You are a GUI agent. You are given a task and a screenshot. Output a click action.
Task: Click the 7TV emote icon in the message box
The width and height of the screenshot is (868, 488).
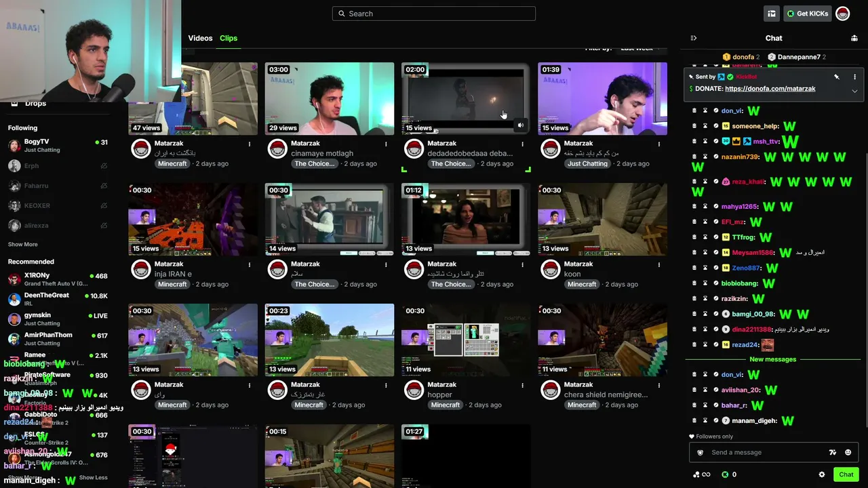(x=833, y=453)
